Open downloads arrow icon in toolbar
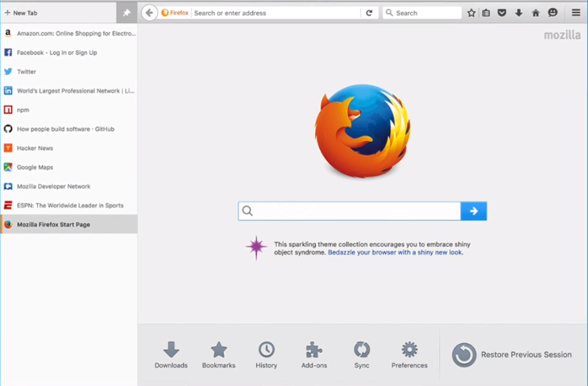588x386 pixels. point(519,13)
